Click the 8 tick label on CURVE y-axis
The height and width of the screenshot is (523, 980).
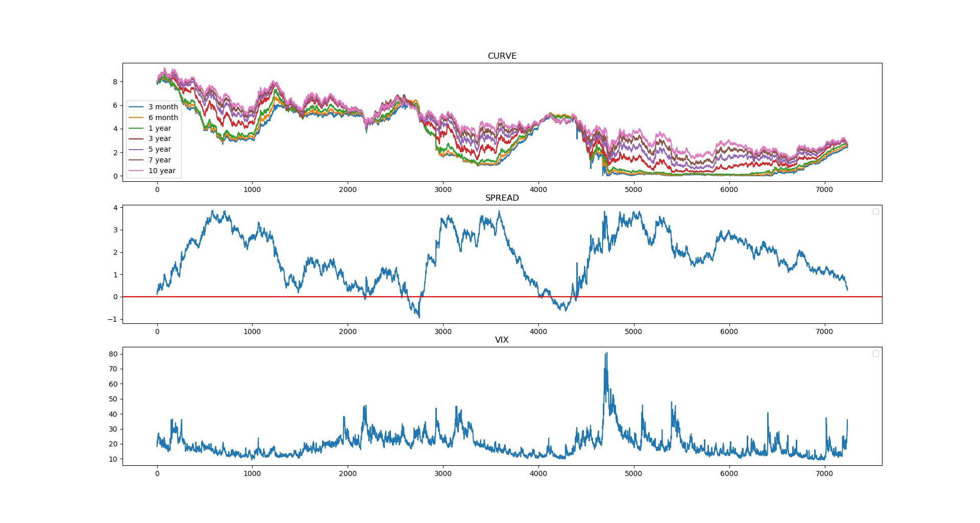(115, 82)
